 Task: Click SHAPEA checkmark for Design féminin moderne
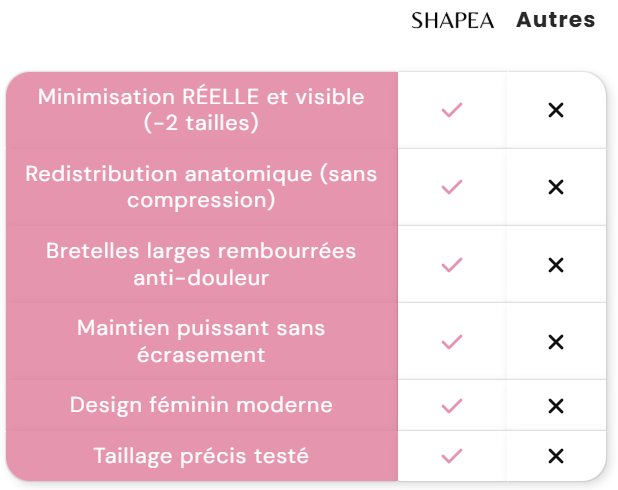[452, 406]
